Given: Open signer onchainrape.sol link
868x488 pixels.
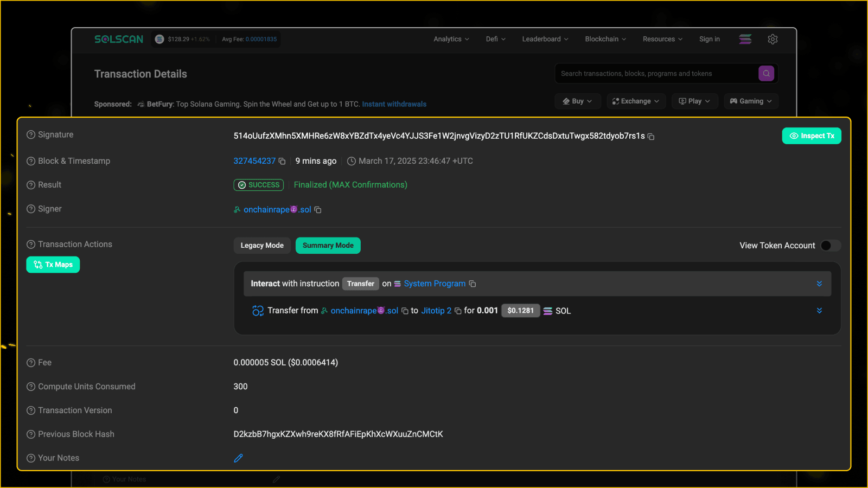Looking at the screenshot, I should 277,210.
